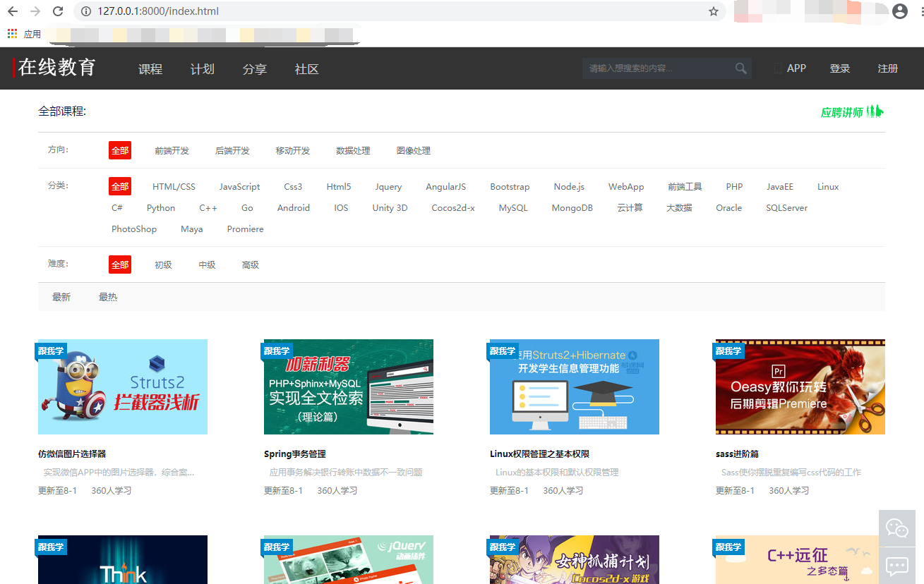Filter difficulty by 中级
Image resolution: width=924 pixels, height=584 pixels.
coord(207,265)
